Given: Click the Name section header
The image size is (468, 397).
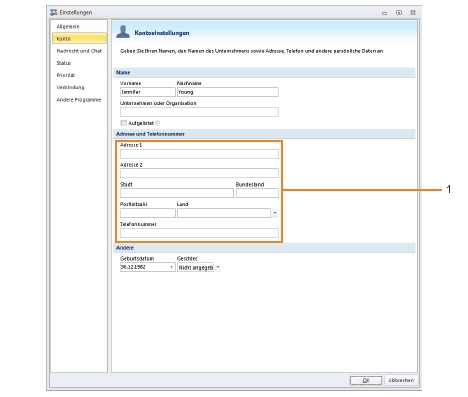Looking at the screenshot, I should [x=264, y=72].
